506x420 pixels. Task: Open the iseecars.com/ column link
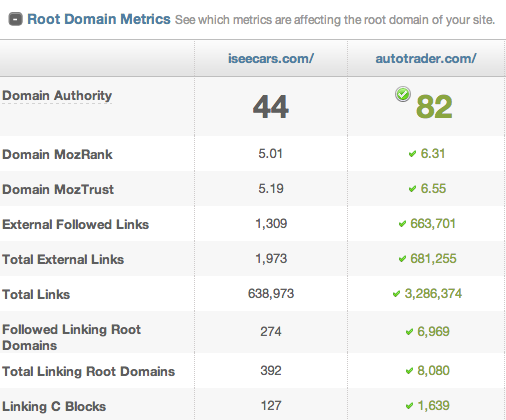pos(271,59)
